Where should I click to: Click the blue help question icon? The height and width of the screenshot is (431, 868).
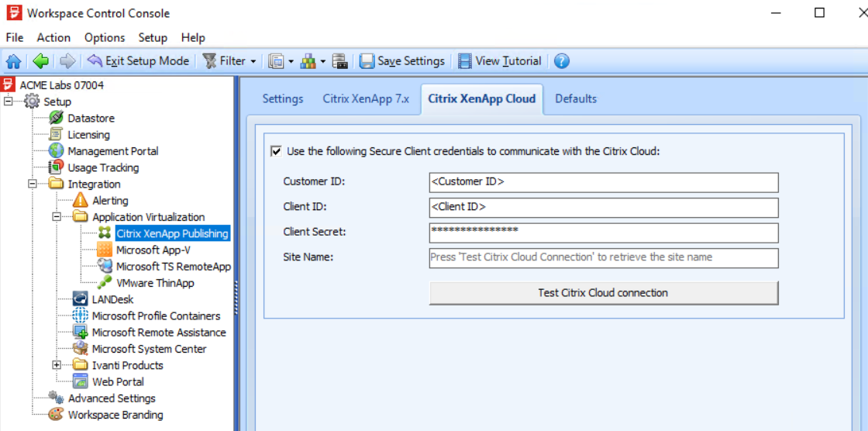tap(561, 61)
